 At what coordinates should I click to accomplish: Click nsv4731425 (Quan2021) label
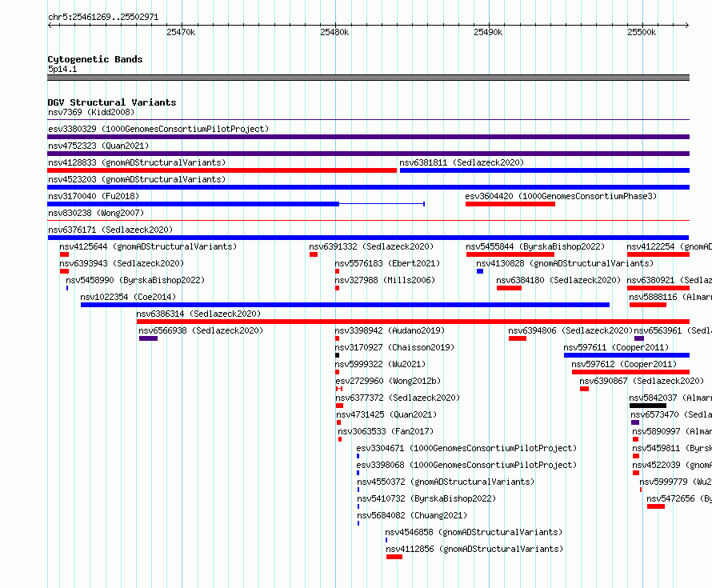(386, 414)
